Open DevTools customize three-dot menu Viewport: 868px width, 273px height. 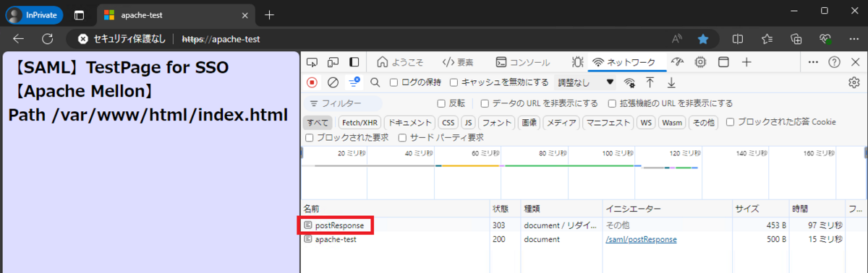point(813,62)
